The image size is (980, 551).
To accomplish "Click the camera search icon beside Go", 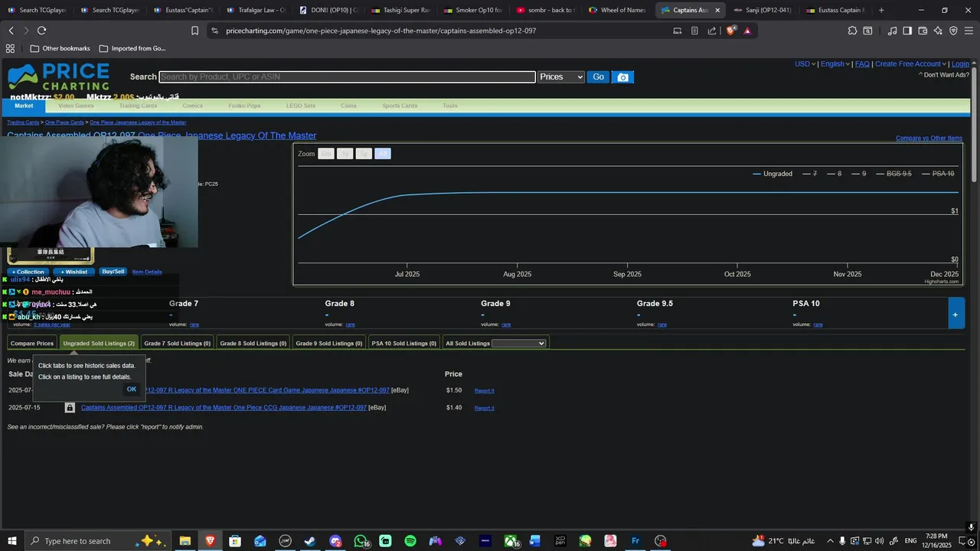I will tap(623, 77).
